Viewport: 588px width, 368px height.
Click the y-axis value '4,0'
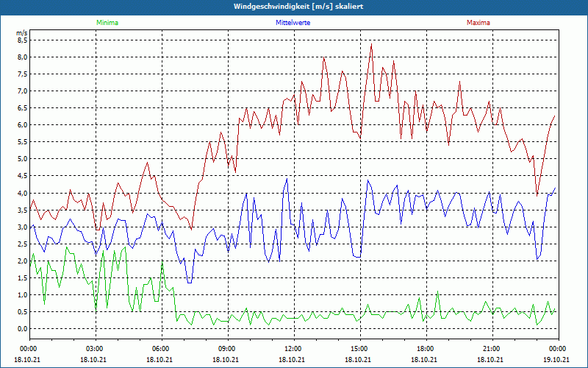23,193
